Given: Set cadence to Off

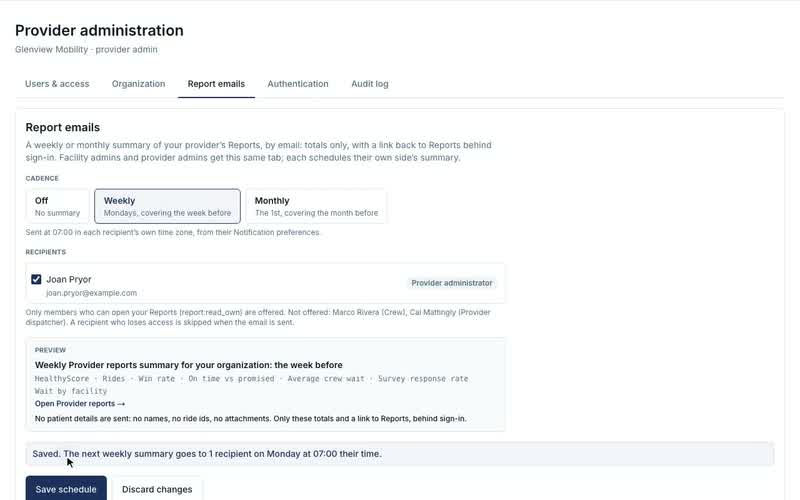Looking at the screenshot, I should 57,206.
